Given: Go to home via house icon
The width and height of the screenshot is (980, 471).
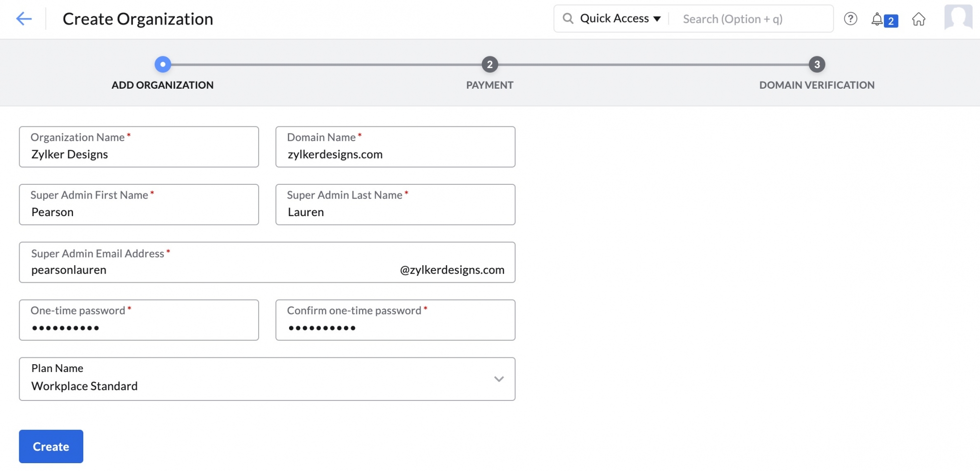Looking at the screenshot, I should point(919,19).
